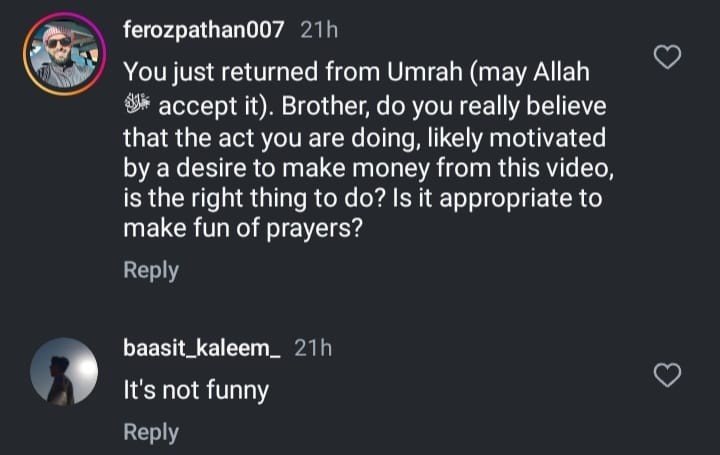The width and height of the screenshot is (720, 455).
Task: Tap the heart on baasit_kaleem_'s comment
Action: (x=666, y=375)
